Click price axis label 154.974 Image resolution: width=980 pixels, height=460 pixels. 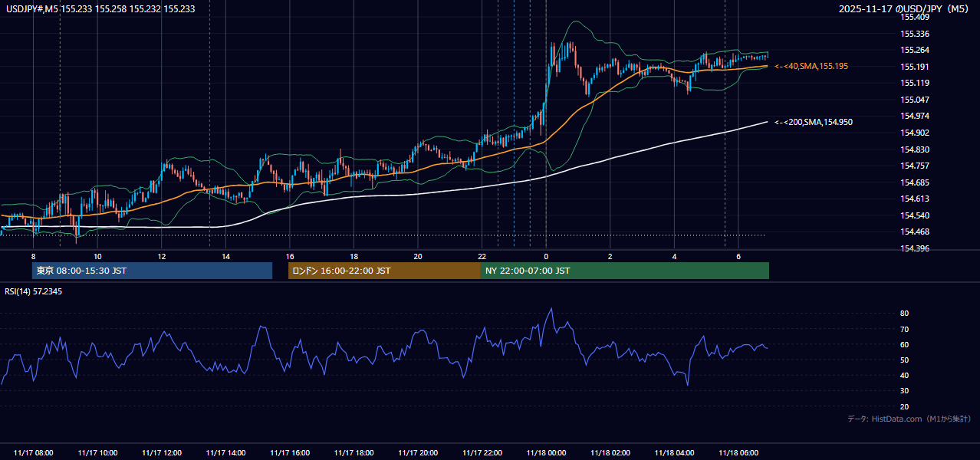pos(915,116)
